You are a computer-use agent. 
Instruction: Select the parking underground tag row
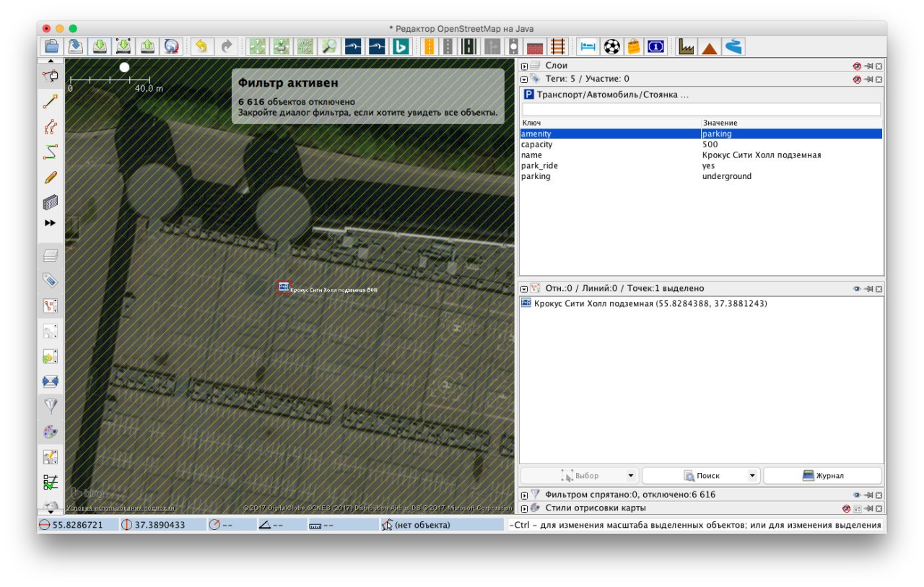click(x=701, y=176)
